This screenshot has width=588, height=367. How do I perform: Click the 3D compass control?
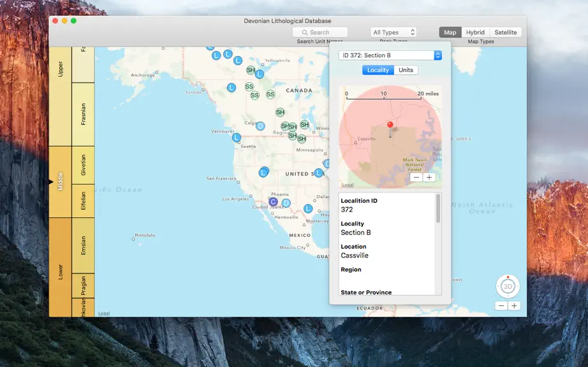[x=508, y=287]
